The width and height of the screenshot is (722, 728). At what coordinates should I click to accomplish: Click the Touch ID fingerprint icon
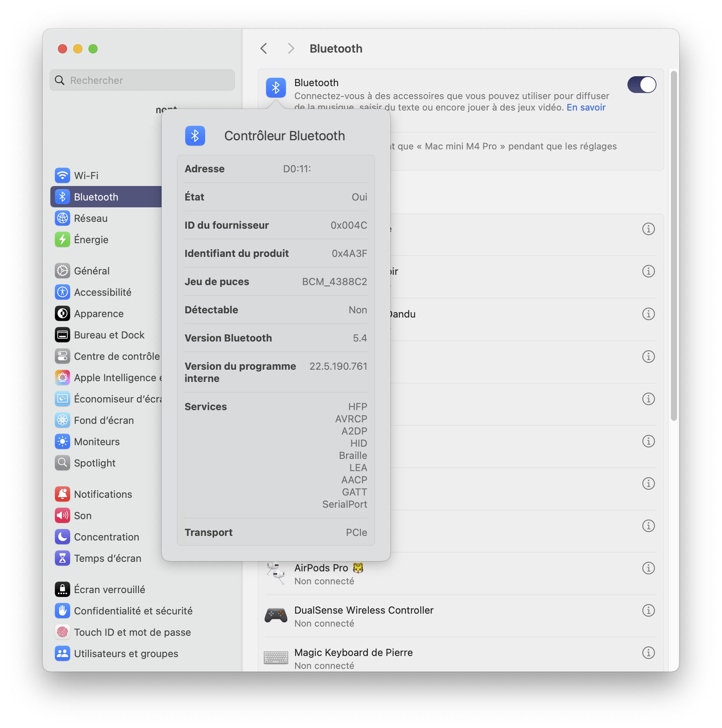click(63, 632)
